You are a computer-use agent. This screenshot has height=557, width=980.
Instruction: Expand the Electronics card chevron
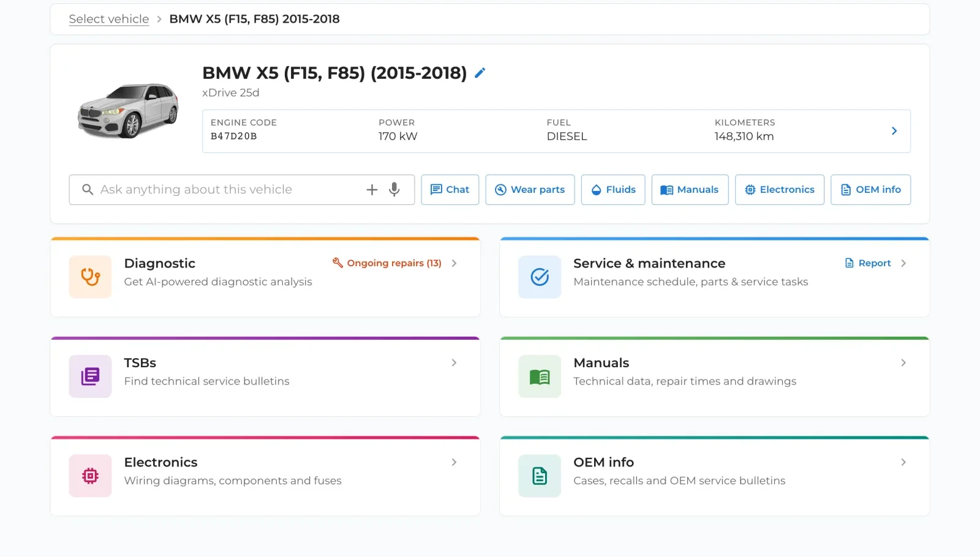coord(454,462)
